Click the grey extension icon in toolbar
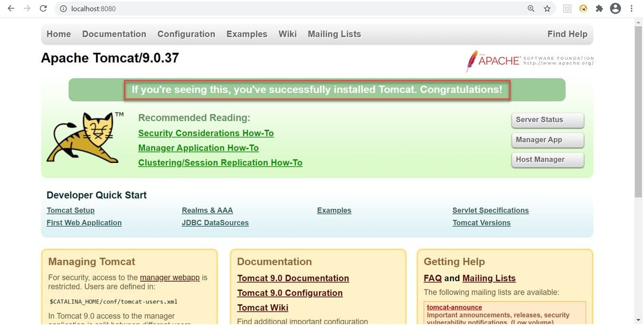The height and width of the screenshot is (325, 644). 567,9
